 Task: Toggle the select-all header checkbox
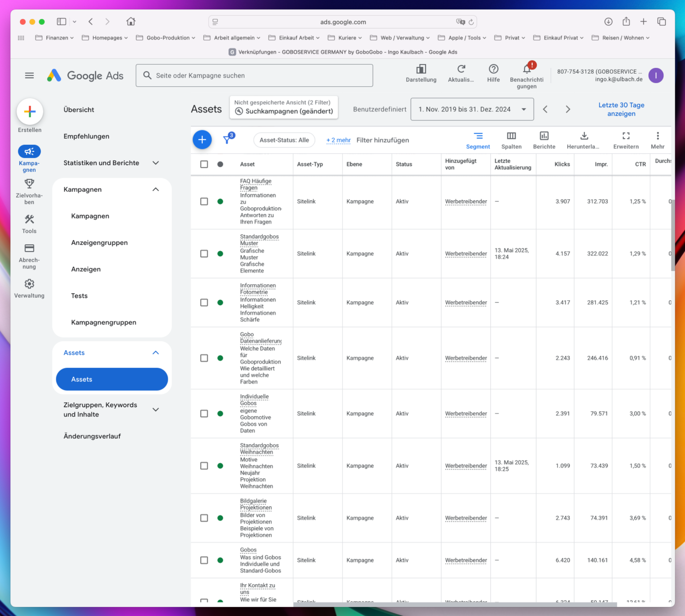click(204, 164)
